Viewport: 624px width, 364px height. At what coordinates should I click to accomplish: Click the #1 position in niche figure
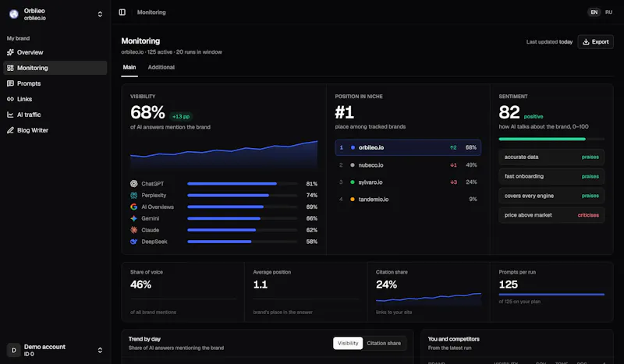345,112
